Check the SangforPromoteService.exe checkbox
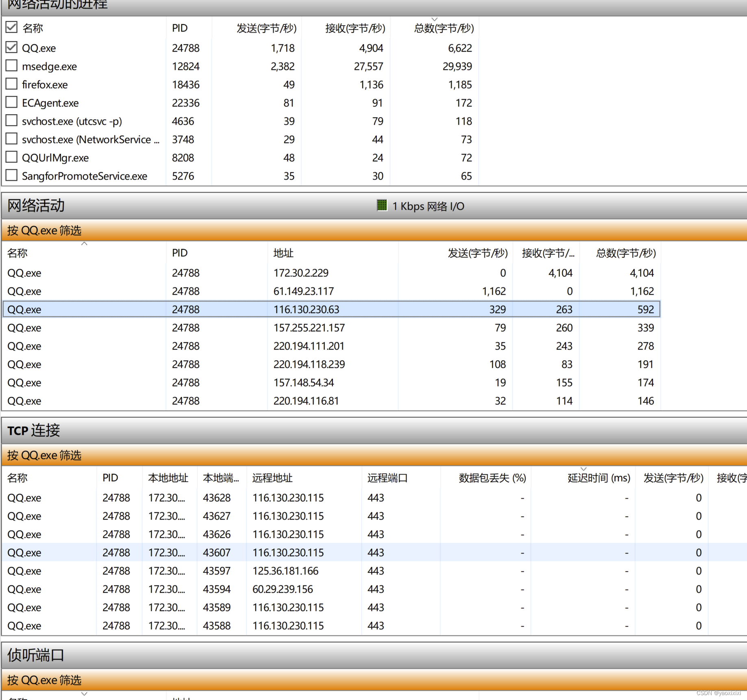 coord(11,175)
